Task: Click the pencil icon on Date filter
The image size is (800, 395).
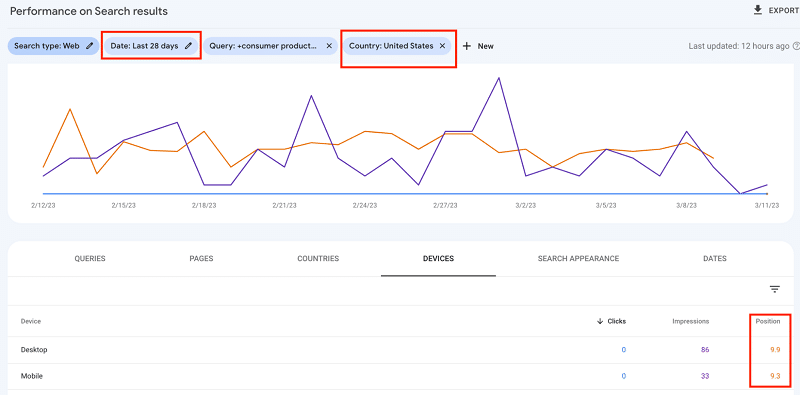Action: coord(188,46)
